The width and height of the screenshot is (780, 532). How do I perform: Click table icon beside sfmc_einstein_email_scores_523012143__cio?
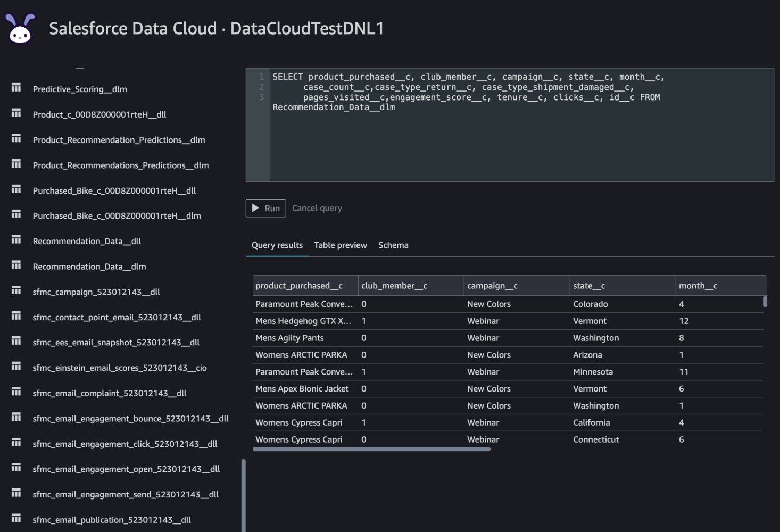coord(16,367)
